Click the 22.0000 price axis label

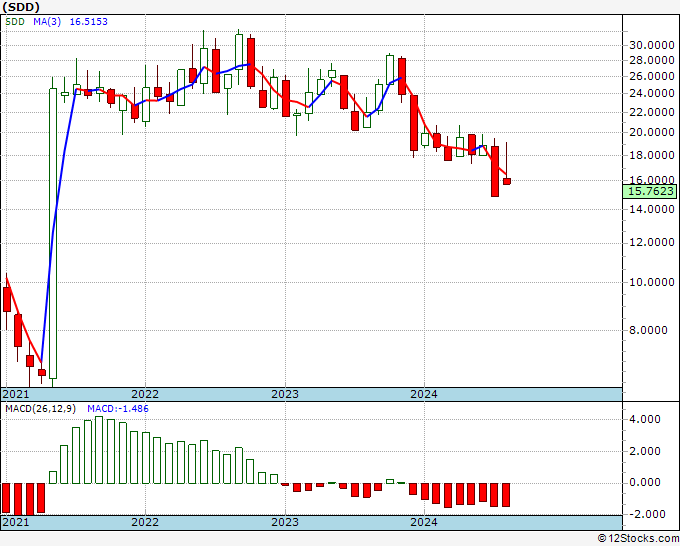652,112
